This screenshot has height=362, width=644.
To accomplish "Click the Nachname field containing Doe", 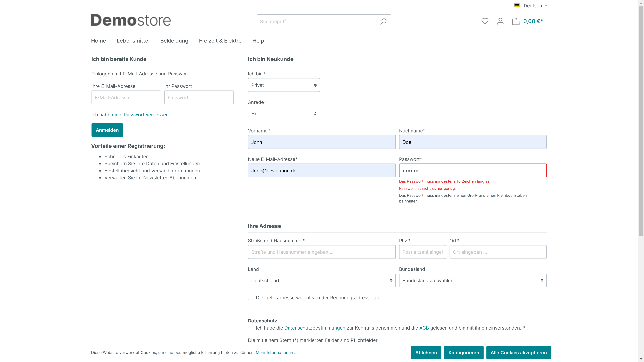I will (473, 142).
